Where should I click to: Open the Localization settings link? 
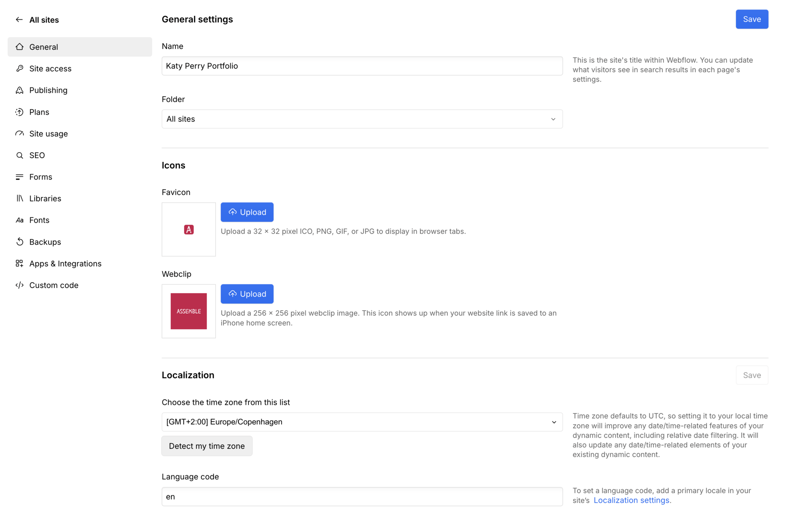tap(631, 500)
